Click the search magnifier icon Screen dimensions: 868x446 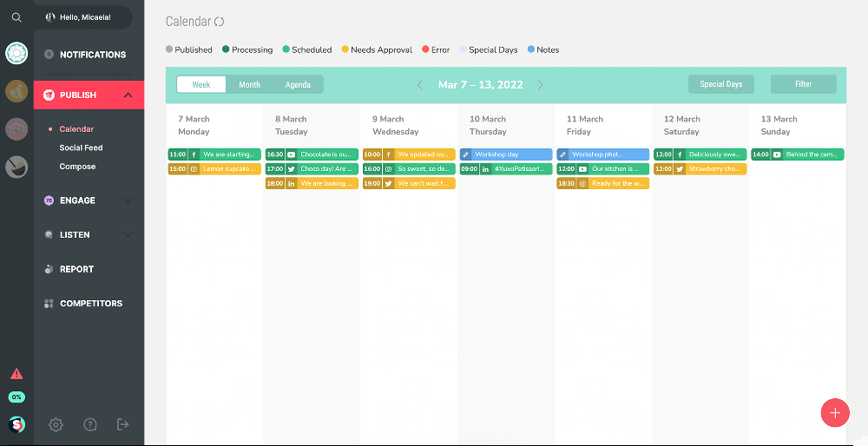[x=16, y=17]
